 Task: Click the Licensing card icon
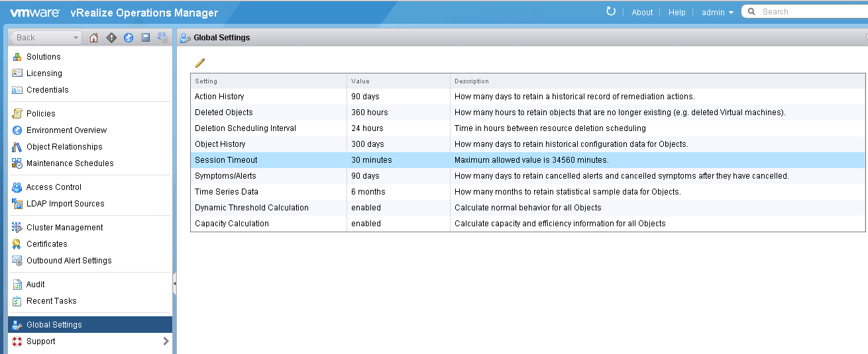17,73
